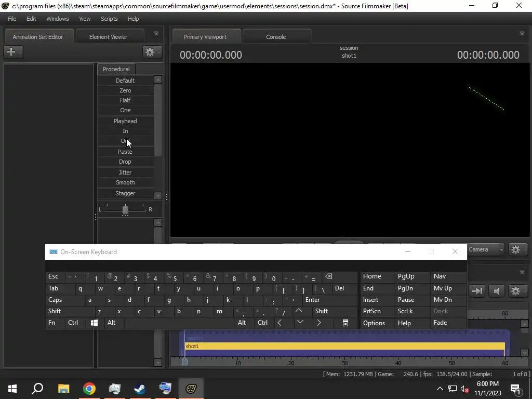The image size is (532, 399).
Task: Open the Windows Start menu
Action: [x=12, y=389]
